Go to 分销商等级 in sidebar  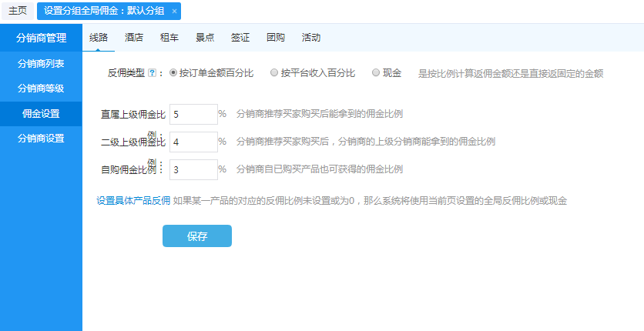click(41, 89)
